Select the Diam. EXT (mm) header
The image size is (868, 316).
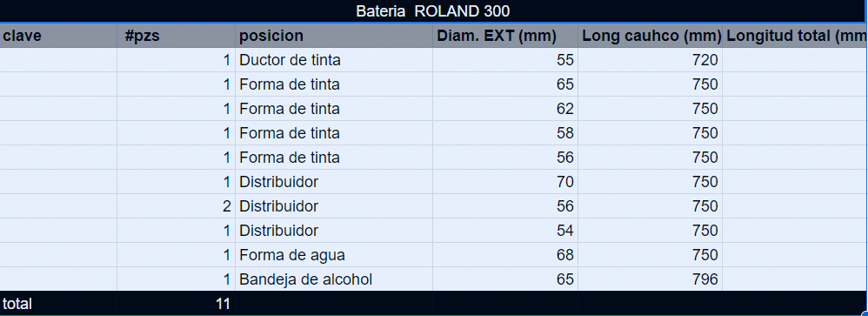tap(505, 36)
